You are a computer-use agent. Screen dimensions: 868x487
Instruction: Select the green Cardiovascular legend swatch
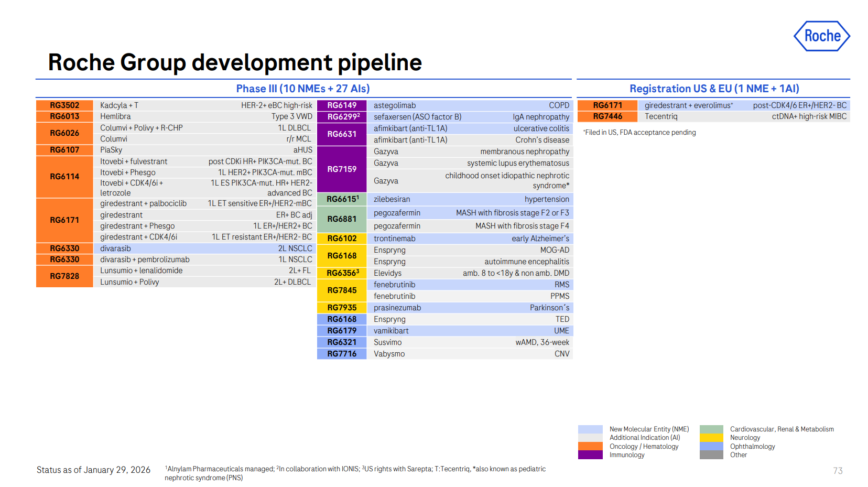pyautogui.click(x=711, y=429)
